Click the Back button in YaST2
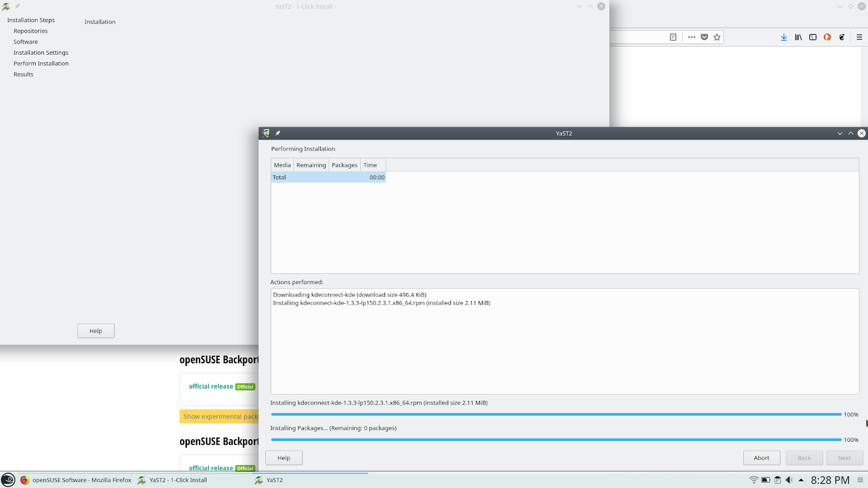Image resolution: width=868 pixels, height=488 pixels. click(x=804, y=458)
